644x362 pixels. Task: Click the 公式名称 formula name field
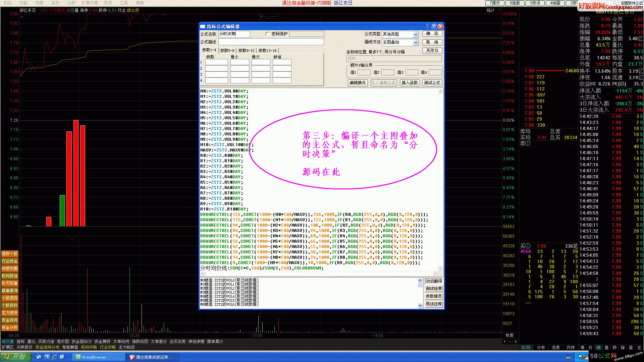(x=234, y=34)
